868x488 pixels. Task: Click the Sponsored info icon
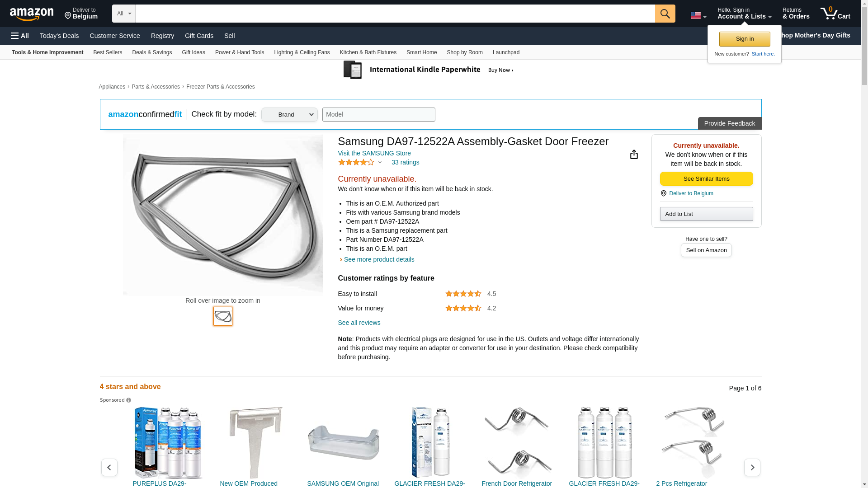[129, 400]
